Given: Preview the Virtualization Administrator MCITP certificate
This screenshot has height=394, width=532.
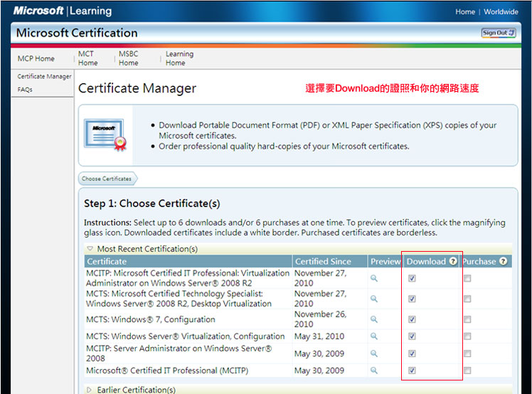Looking at the screenshot, I should 374,278.
